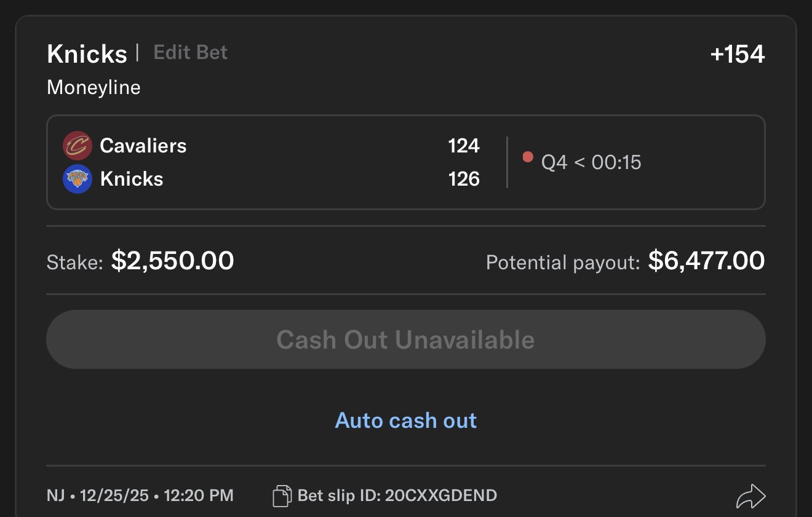Click the $6,477.00 potential payout amount
Image resolution: width=812 pixels, height=517 pixels.
pyautogui.click(x=707, y=261)
